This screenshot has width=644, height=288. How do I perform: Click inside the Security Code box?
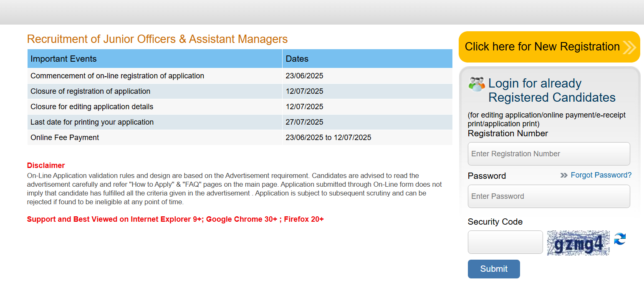(505, 242)
